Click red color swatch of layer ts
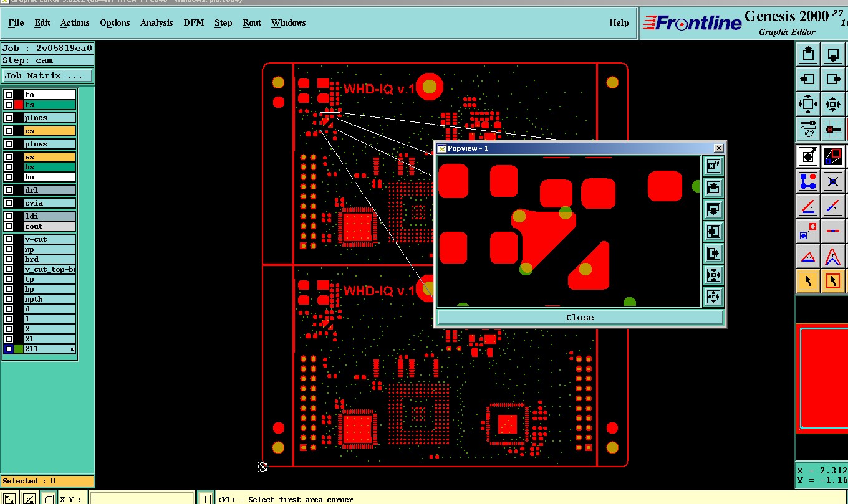The height and width of the screenshot is (504, 848). pos(19,105)
